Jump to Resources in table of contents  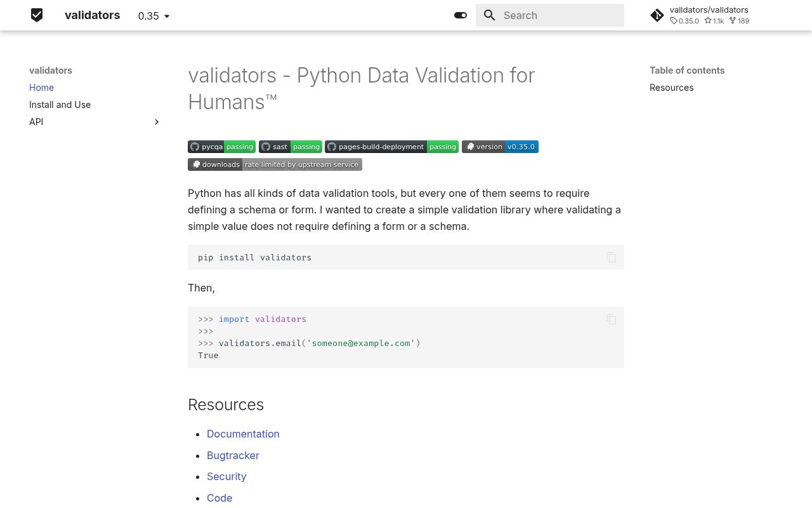[671, 88]
